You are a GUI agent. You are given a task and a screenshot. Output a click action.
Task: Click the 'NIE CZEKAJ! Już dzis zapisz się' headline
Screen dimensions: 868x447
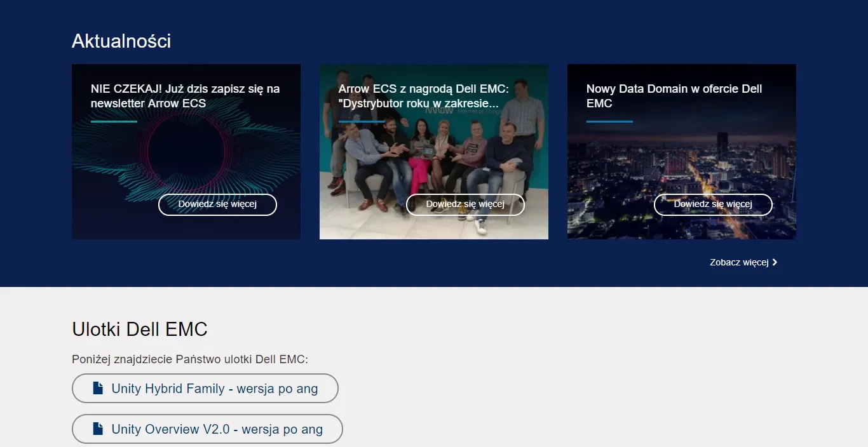click(185, 96)
